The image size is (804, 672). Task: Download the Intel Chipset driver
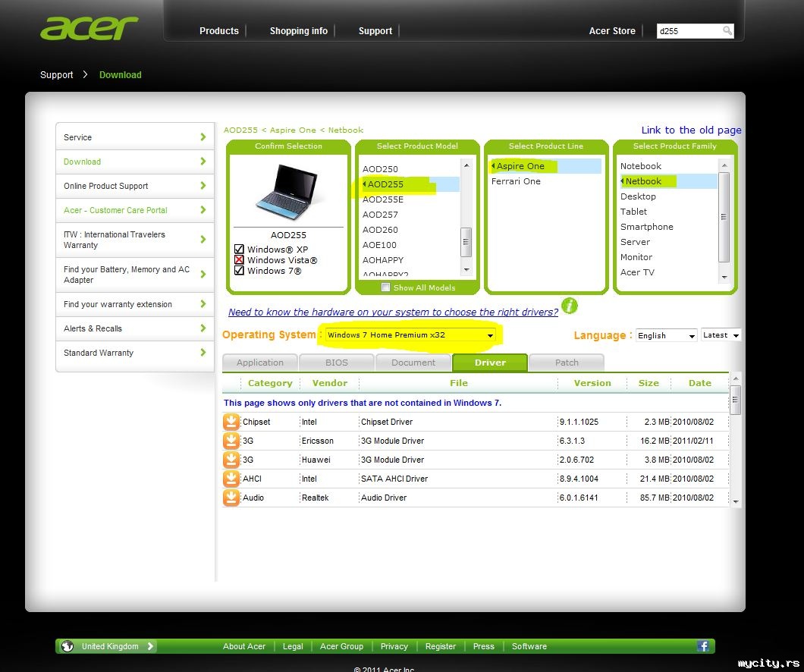click(x=231, y=422)
